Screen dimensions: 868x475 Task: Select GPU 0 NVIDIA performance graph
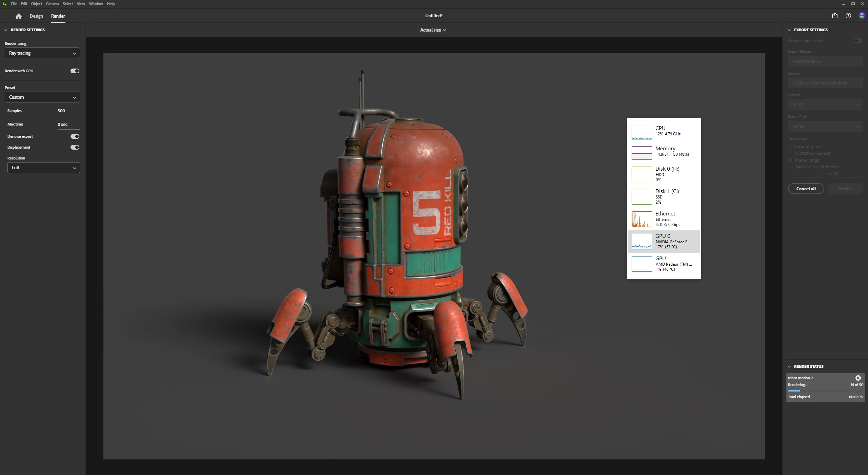pyautogui.click(x=642, y=242)
